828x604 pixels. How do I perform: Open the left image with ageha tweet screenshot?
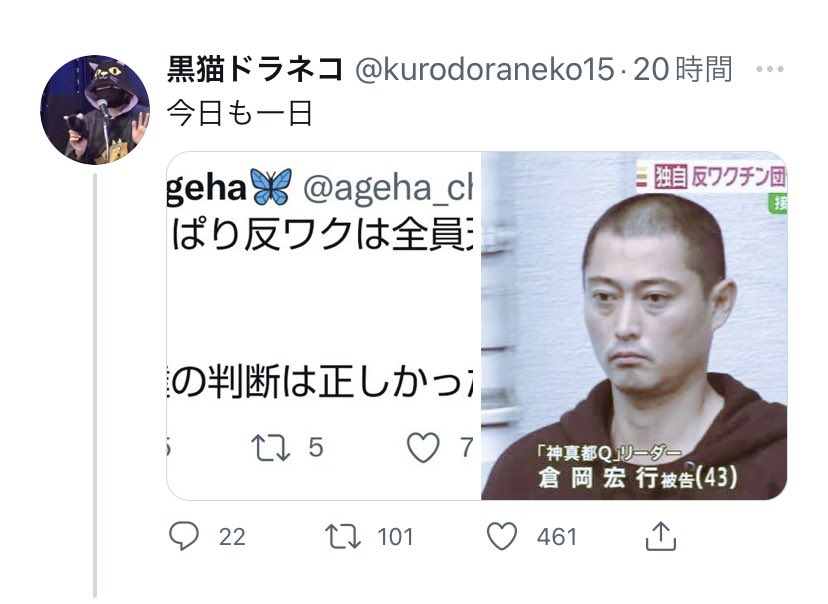[x=324, y=326]
